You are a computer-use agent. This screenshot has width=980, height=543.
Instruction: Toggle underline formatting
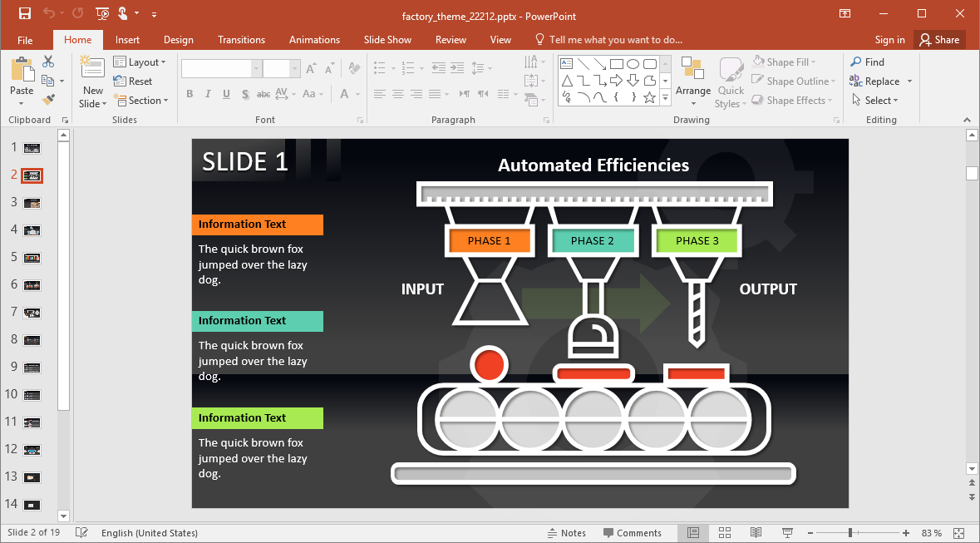[x=225, y=94]
